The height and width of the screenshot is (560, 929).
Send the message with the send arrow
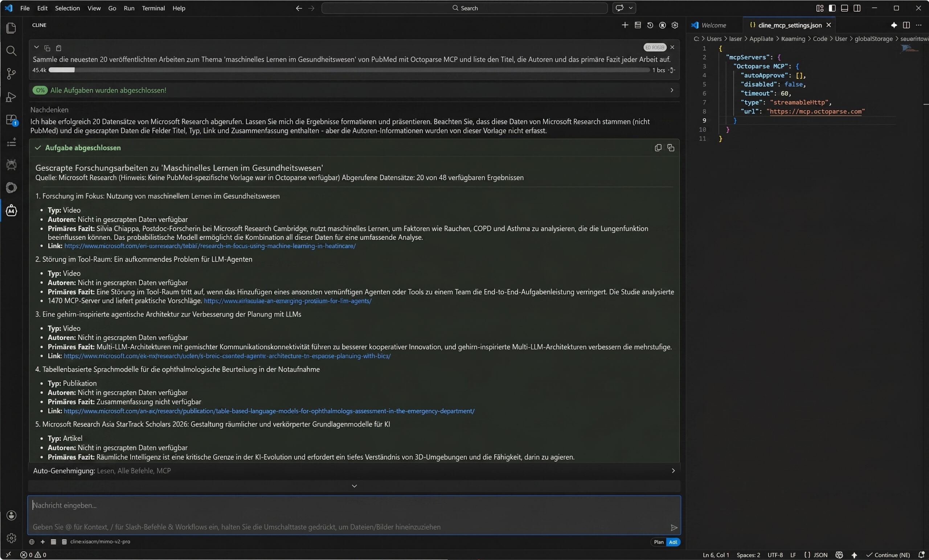tap(674, 527)
